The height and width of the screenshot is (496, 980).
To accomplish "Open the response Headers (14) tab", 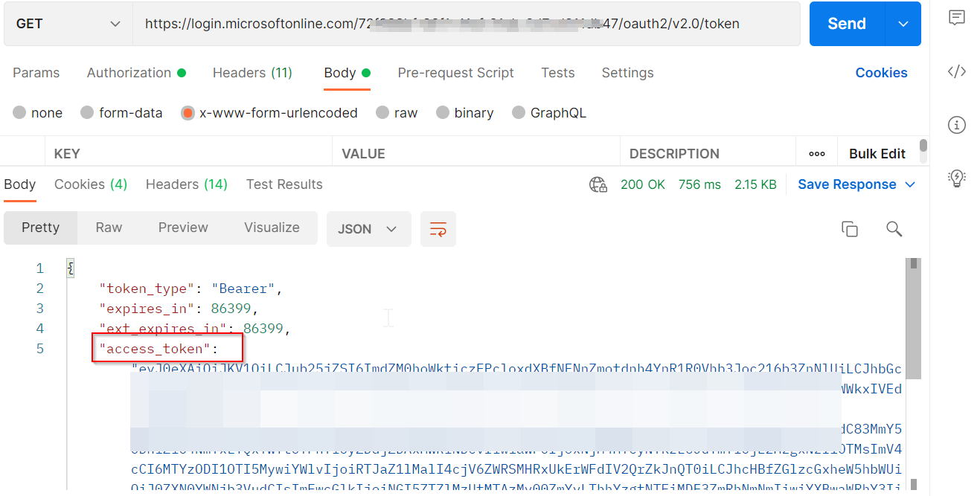I will pos(187,184).
